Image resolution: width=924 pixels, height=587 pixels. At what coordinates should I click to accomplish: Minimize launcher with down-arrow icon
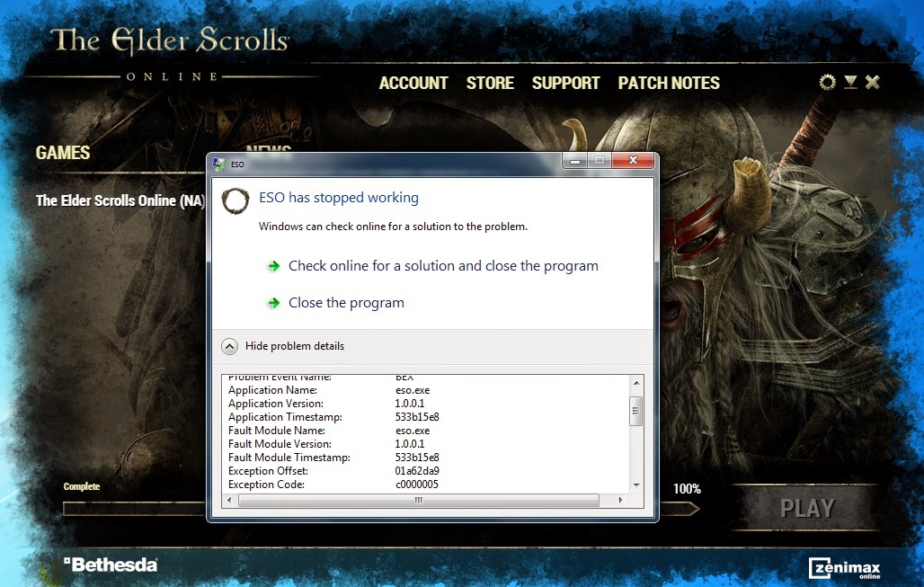pyautogui.click(x=850, y=82)
